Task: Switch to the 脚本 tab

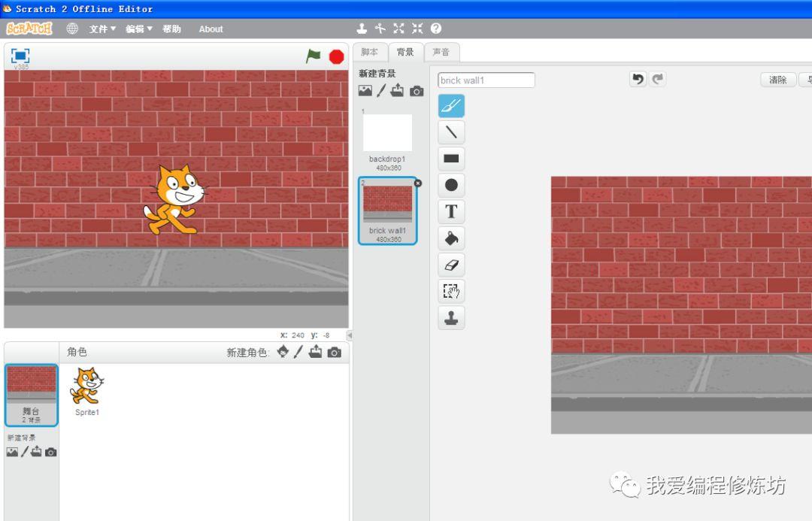Action: coord(370,52)
